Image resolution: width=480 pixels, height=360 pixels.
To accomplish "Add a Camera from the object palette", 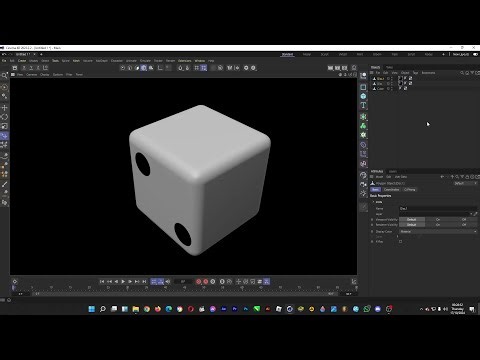I will 363,184.
